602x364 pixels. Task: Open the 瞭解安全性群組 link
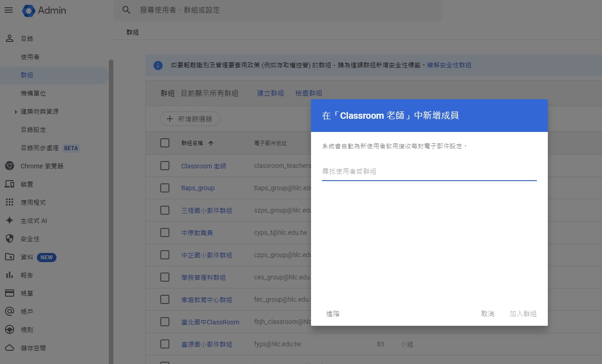(449, 65)
